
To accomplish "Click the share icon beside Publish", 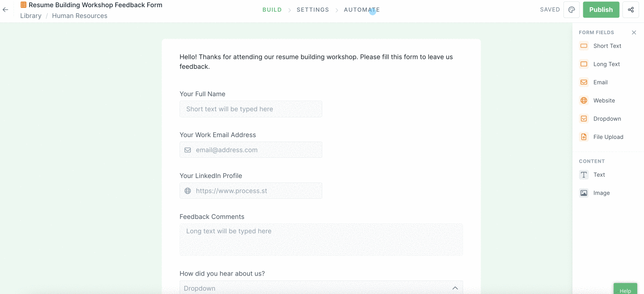I will [x=631, y=9].
